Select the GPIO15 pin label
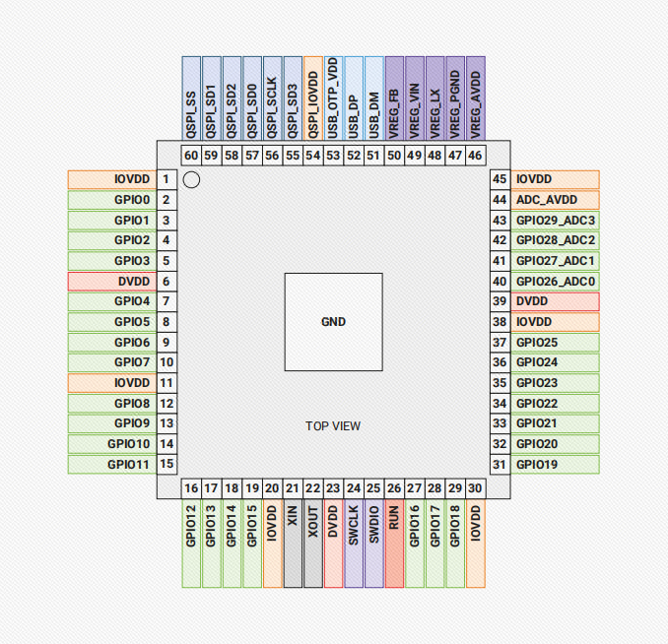Image resolution: width=668 pixels, height=644 pixels. point(252,544)
